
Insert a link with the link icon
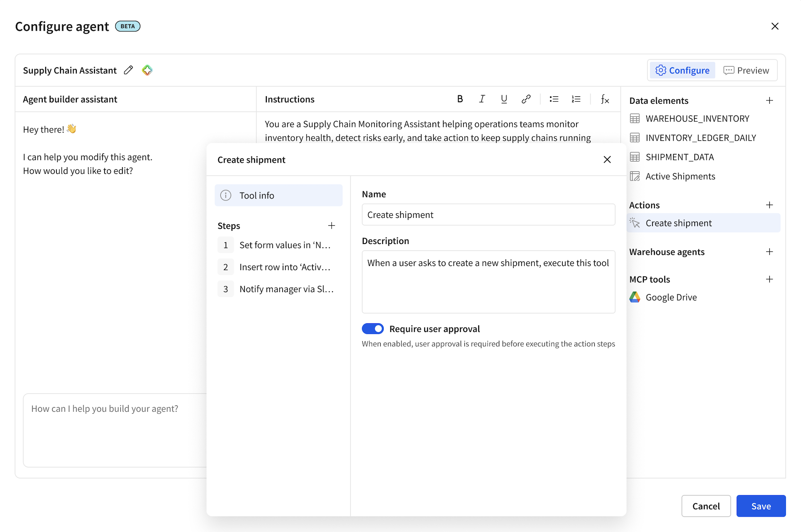[526, 99]
